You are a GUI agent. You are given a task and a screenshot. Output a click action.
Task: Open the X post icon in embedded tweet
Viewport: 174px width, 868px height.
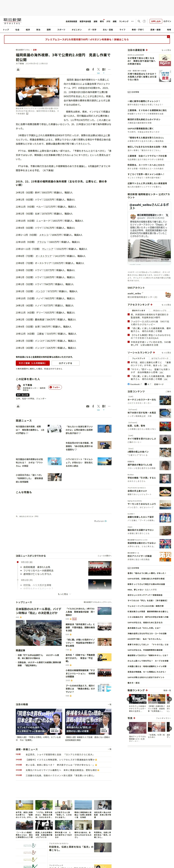tap(167, 215)
